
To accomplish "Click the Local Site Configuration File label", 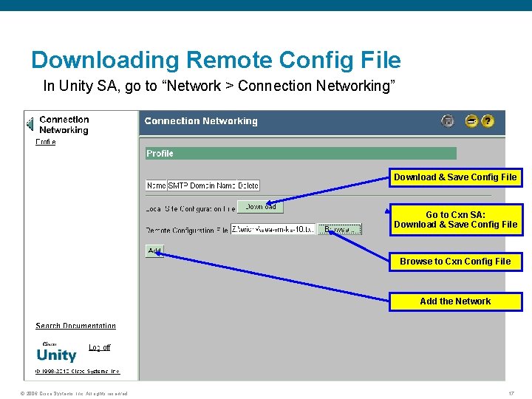I will click(191, 208).
